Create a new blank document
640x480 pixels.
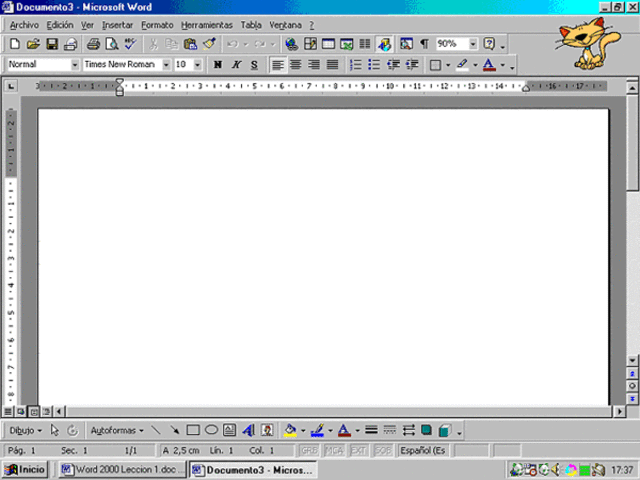[15, 44]
